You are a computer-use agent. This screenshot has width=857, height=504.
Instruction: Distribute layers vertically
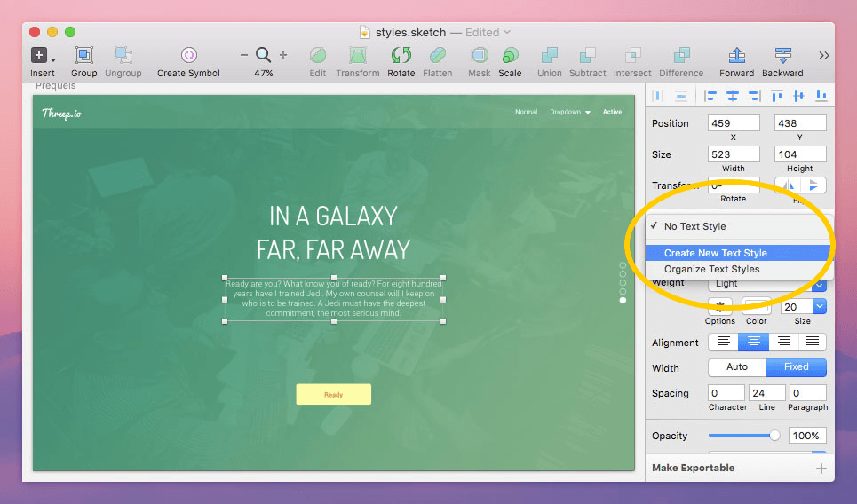point(680,96)
